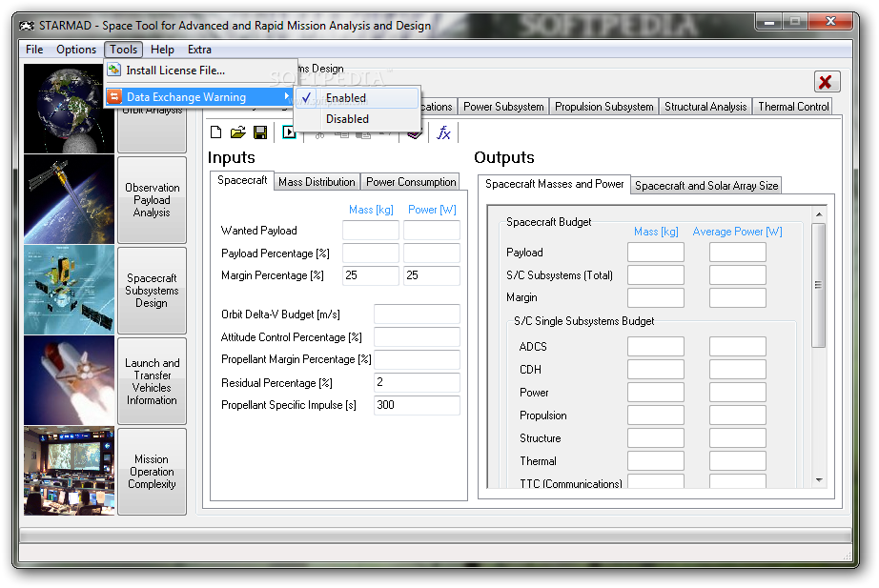Viewport: 879px width, 588px height.
Task: Click Power subsystem Mass output field
Action: coord(656,393)
